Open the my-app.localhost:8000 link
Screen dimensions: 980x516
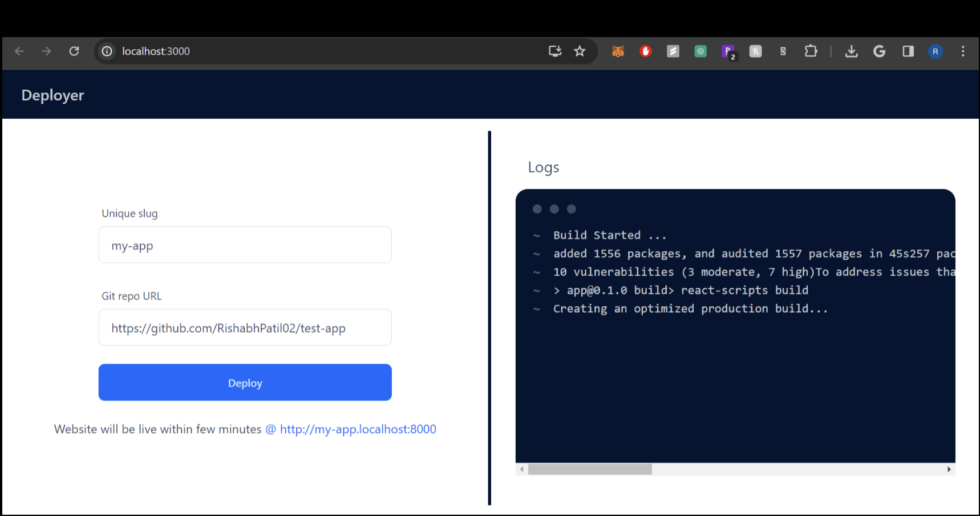tap(358, 429)
